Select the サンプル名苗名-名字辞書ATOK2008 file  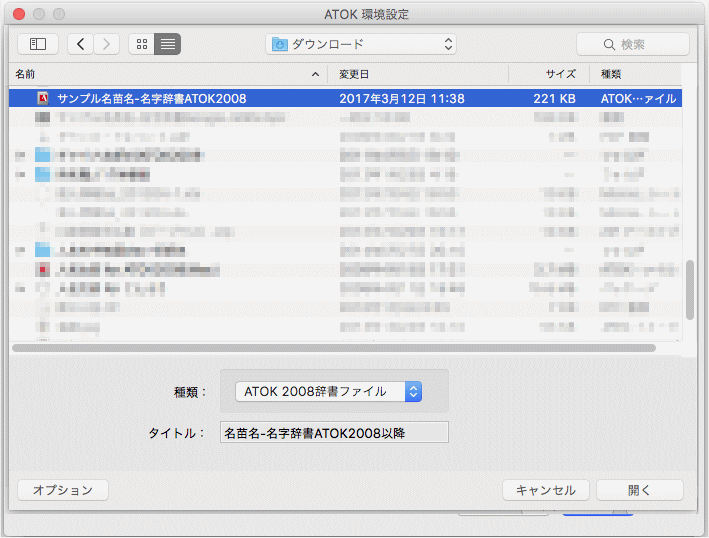pyautogui.click(x=345, y=98)
